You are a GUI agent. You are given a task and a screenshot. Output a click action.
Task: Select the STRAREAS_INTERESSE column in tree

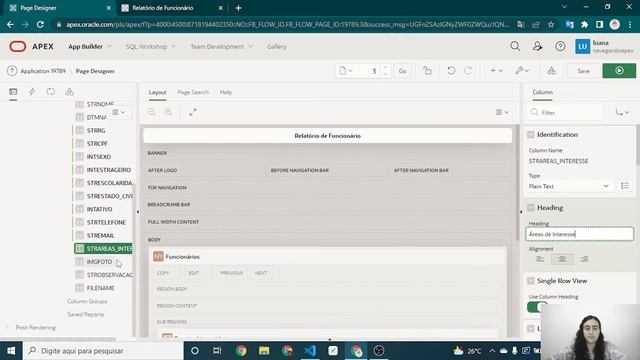point(104,248)
